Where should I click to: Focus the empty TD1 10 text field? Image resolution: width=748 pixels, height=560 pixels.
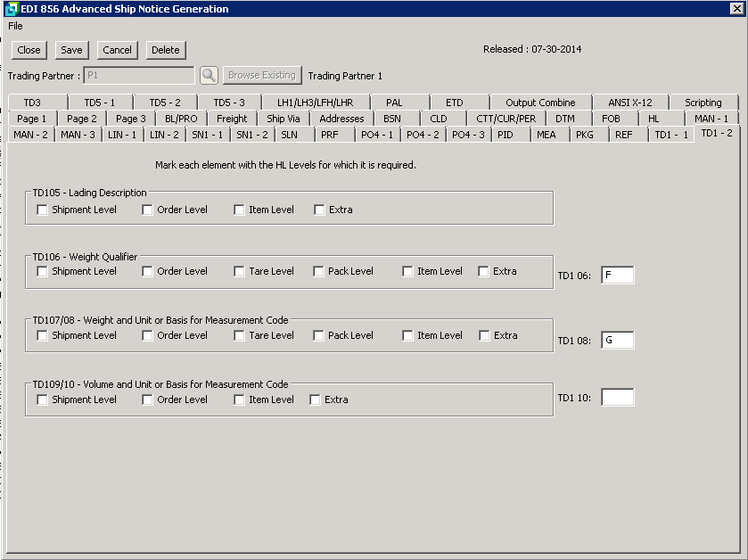617,398
